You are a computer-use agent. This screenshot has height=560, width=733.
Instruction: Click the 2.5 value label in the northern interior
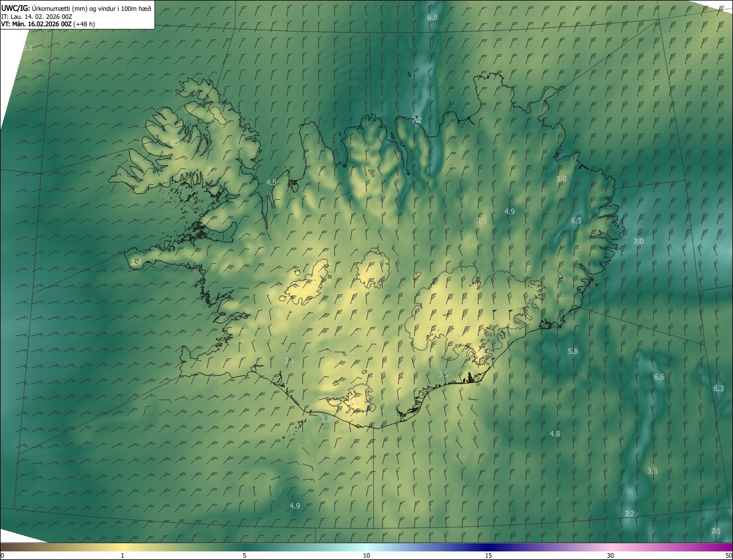click(x=482, y=220)
